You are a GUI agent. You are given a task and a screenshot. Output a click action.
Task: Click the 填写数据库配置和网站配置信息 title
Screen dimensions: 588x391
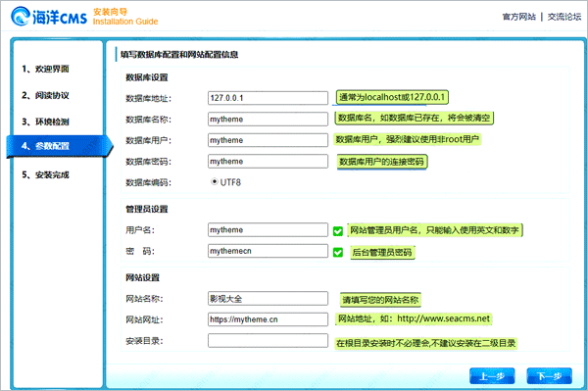(x=179, y=55)
